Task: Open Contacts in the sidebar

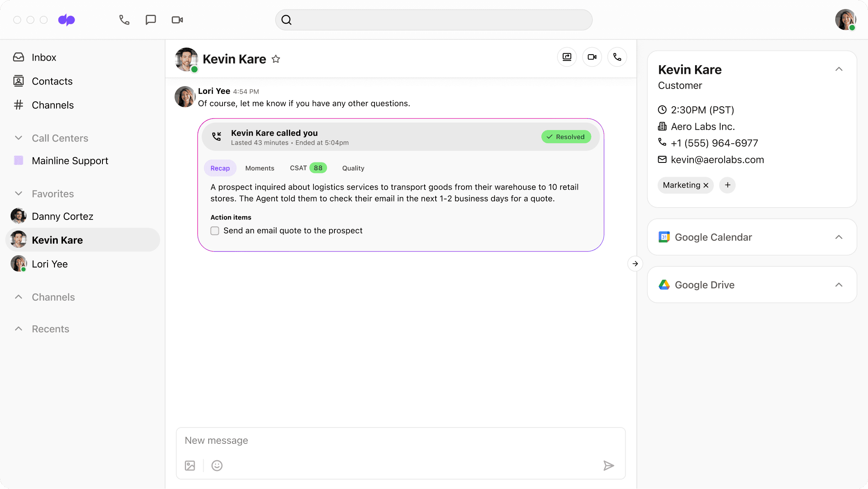Action: [x=52, y=81]
